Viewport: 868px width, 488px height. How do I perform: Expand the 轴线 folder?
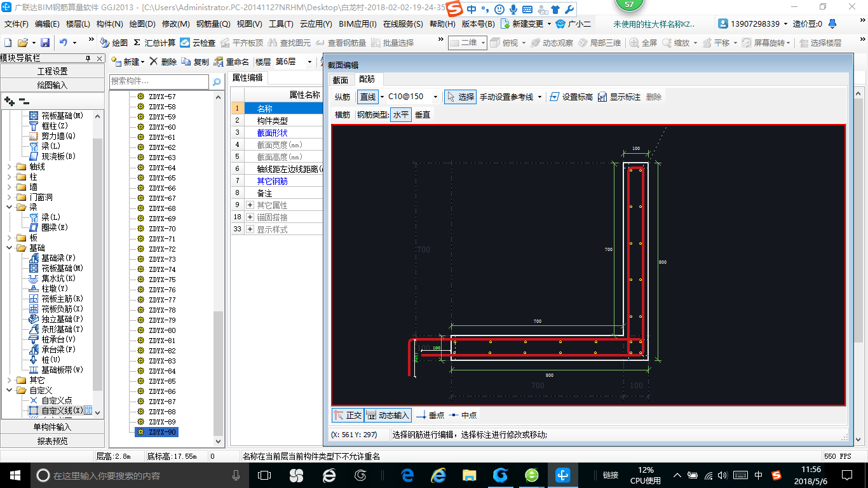pos(9,166)
